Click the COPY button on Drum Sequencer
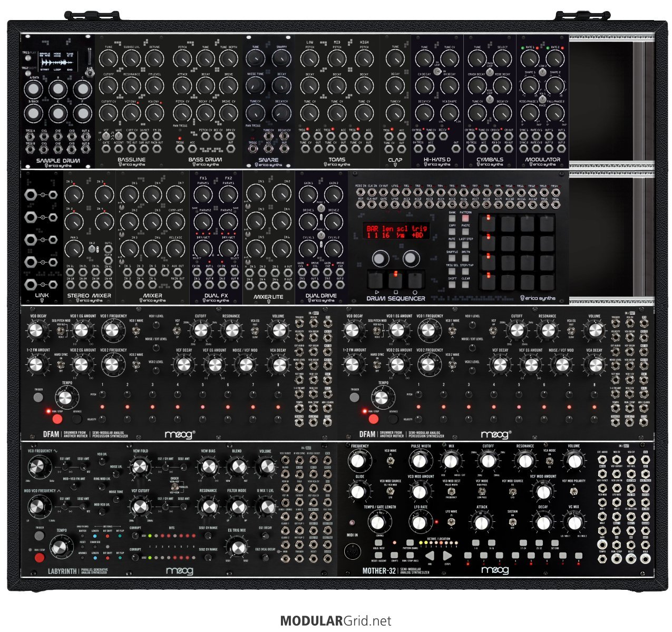Image resolution: width=672 pixels, height=632 pixels. pyautogui.click(x=452, y=231)
